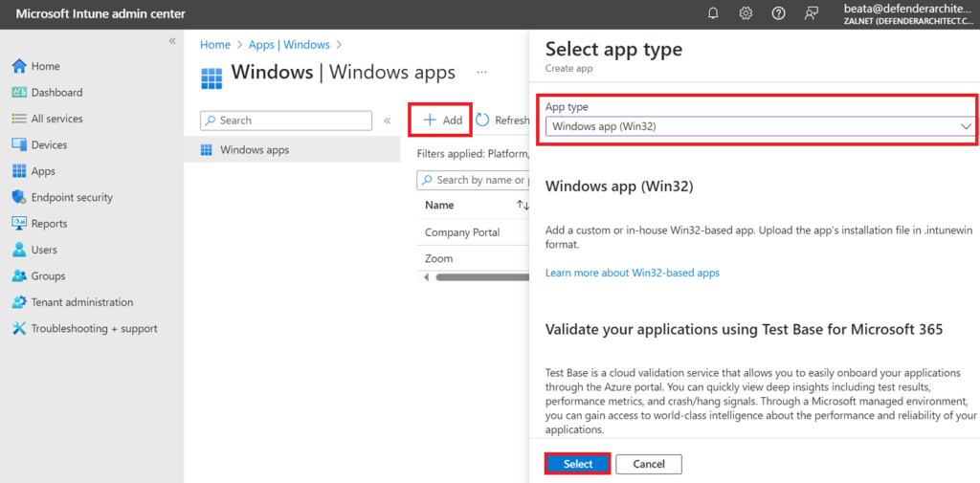This screenshot has height=483, width=980.
Task: Select Windows apps in blade menu
Action: 292,150
